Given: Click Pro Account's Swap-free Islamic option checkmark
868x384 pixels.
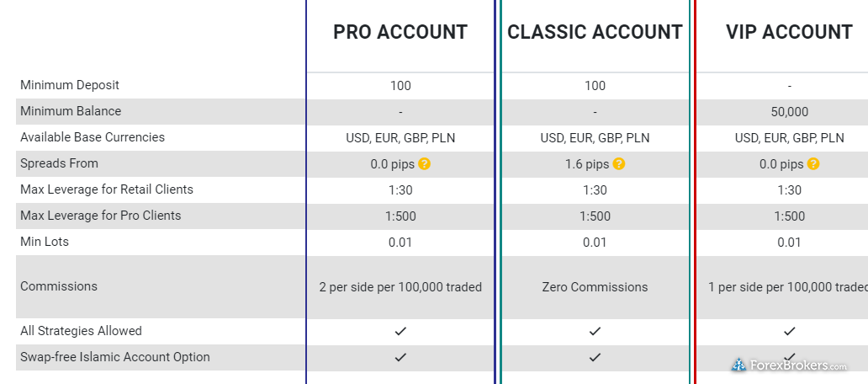Looking at the screenshot, I should pyautogui.click(x=400, y=357).
